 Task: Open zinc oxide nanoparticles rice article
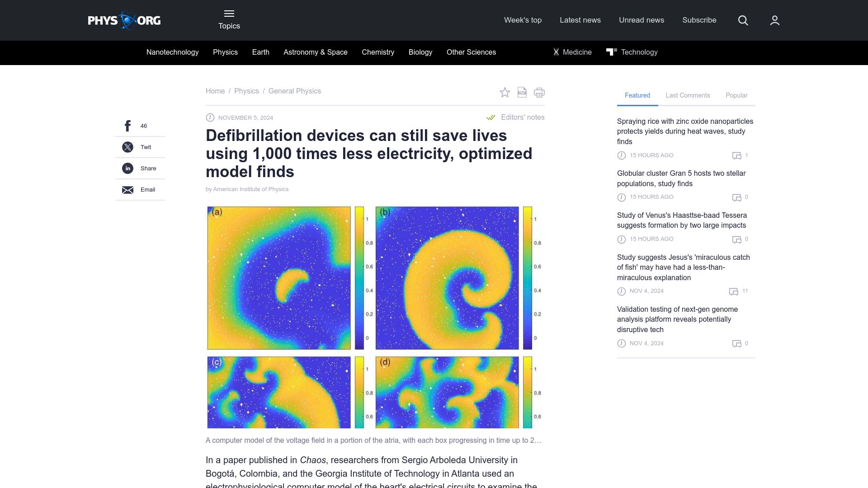(685, 131)
